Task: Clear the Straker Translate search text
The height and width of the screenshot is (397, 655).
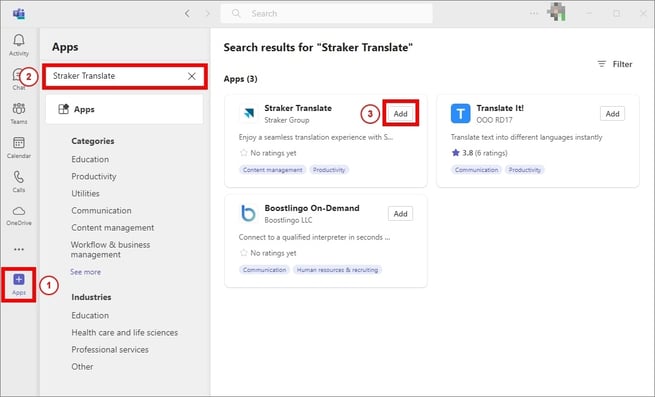Action: 192,76
